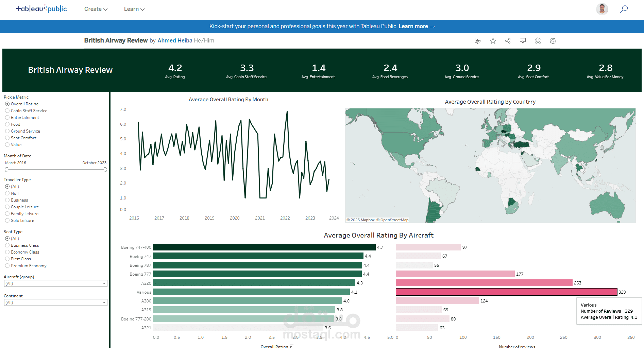Image resolution: width=644 pixels, height=348 pixels.
Task: Follow the Learn more banner link
Action: click(417, 27)
